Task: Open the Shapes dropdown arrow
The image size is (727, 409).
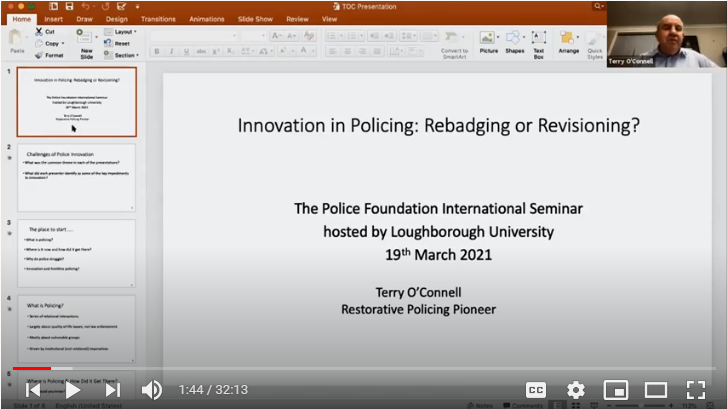Action: point(524,37)
